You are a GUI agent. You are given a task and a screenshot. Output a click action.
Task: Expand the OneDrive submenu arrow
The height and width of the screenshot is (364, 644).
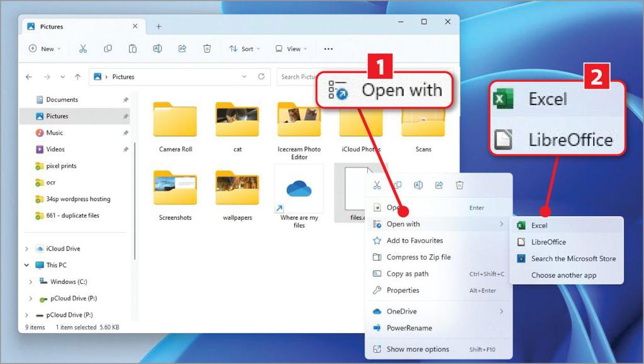click(x=501, y=311)
